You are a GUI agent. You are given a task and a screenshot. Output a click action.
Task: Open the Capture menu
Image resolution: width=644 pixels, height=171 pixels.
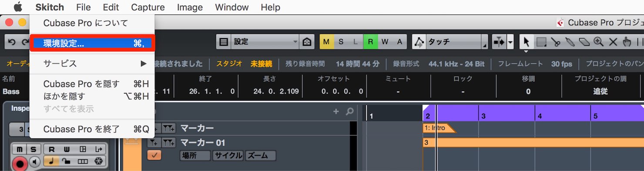click(x=148, y=7)
